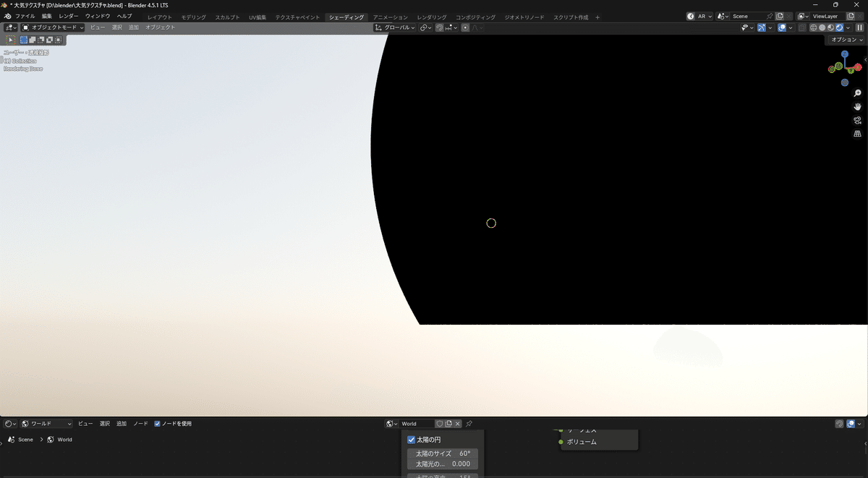Open the ファイル menu
The width and height of the screenshot is (868, 478).
[x=25, y=16]
